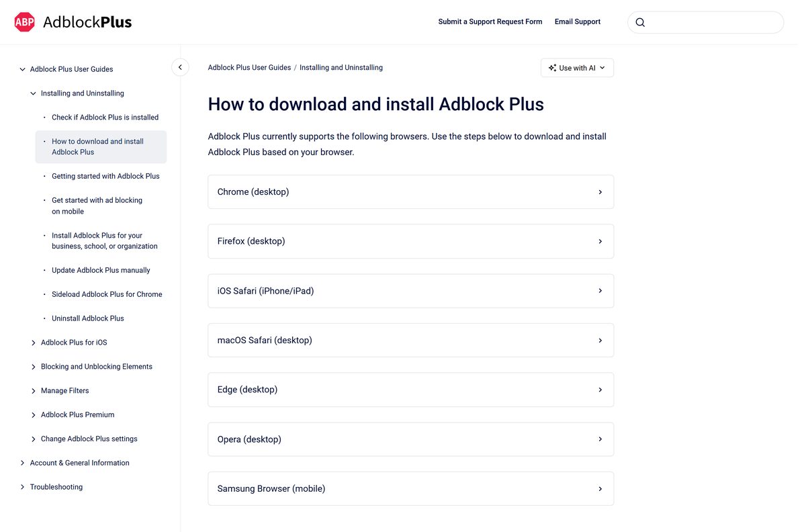The image size is (806, 532).
Task: Expand Samsung Browser (mobile) instructions
Action: pos(410,489)
